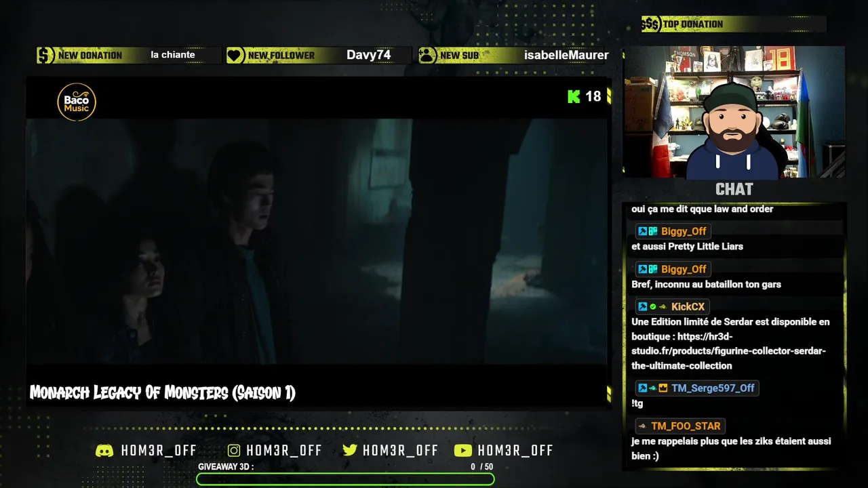Click the blue badge on KickCX's name
This screenshot has width=868, height=488.
(642, 307)
